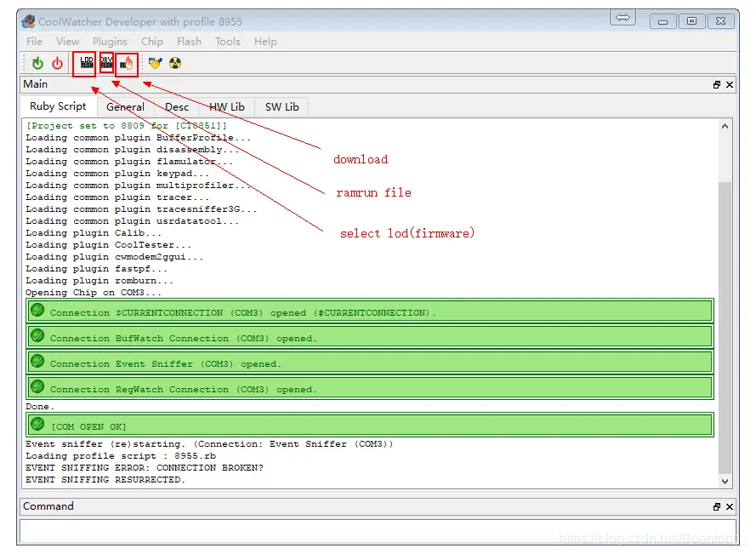756x554 pixels.
Task: Click 'Event sniffer (re)starting.' log line
Action: pyautogui.click(x=209, y=444)
